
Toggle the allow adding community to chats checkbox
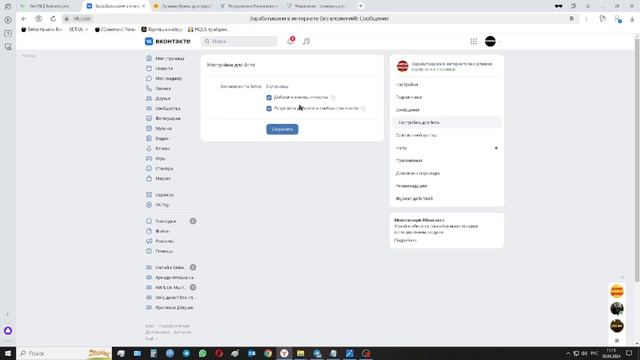[269, 109]
